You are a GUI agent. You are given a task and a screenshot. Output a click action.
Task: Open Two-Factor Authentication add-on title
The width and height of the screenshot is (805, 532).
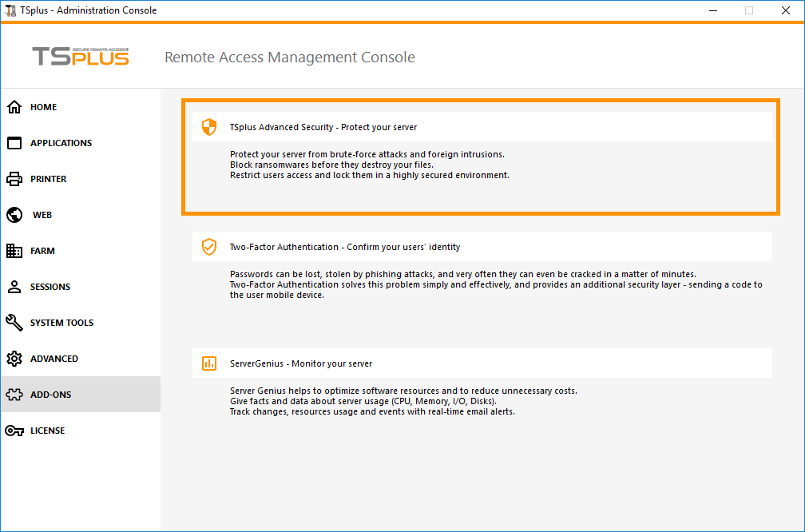(344, 247)
